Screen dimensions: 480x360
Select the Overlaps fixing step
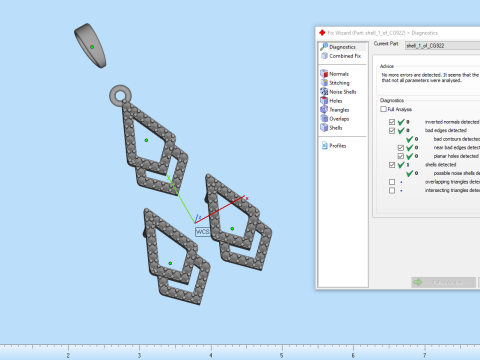coord(335,119)
